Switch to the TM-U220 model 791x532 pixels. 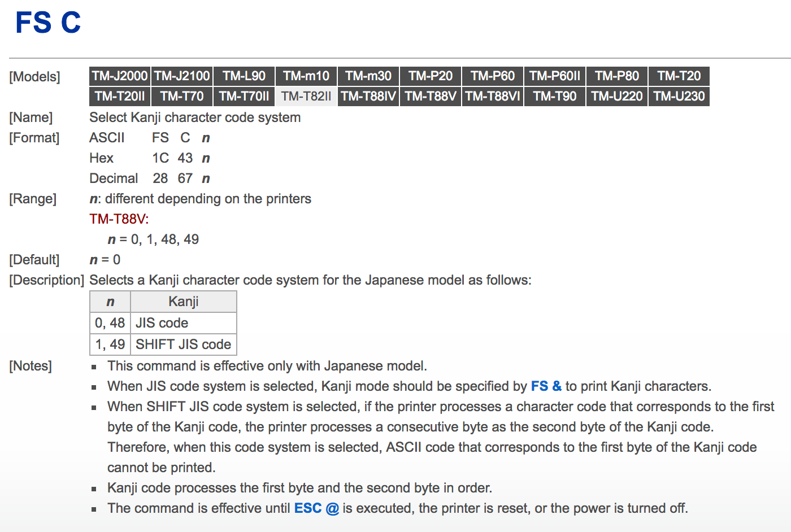(x=617, y=97)
